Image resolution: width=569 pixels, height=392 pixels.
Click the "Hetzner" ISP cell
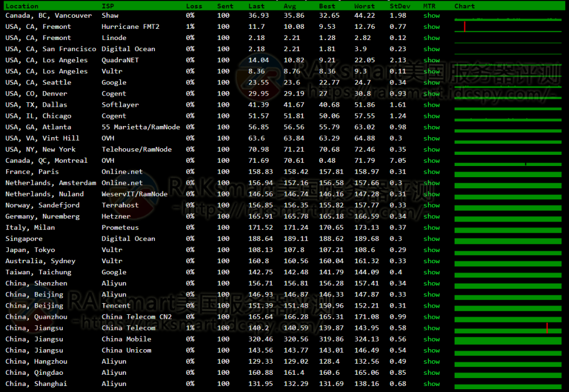click(x=116, y=217)
